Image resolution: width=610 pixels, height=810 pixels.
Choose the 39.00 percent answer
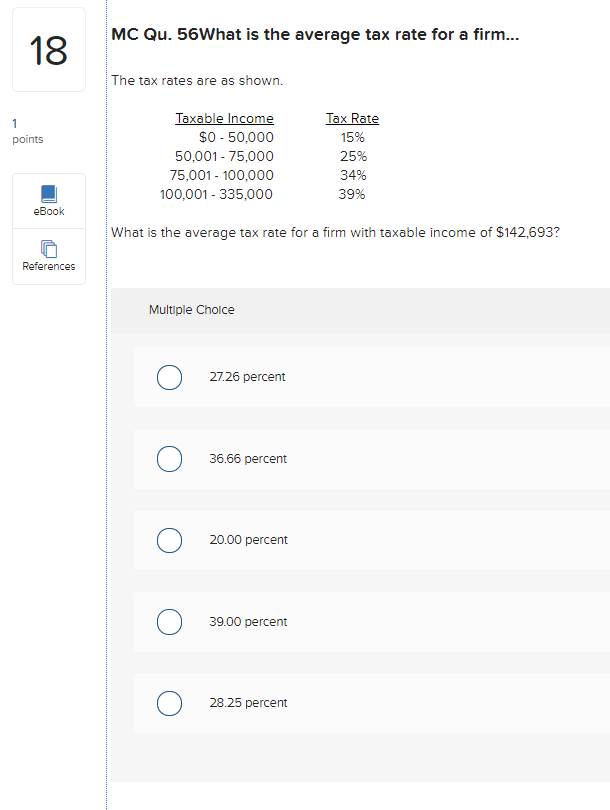pyautogui.click(x=169, y=621)
